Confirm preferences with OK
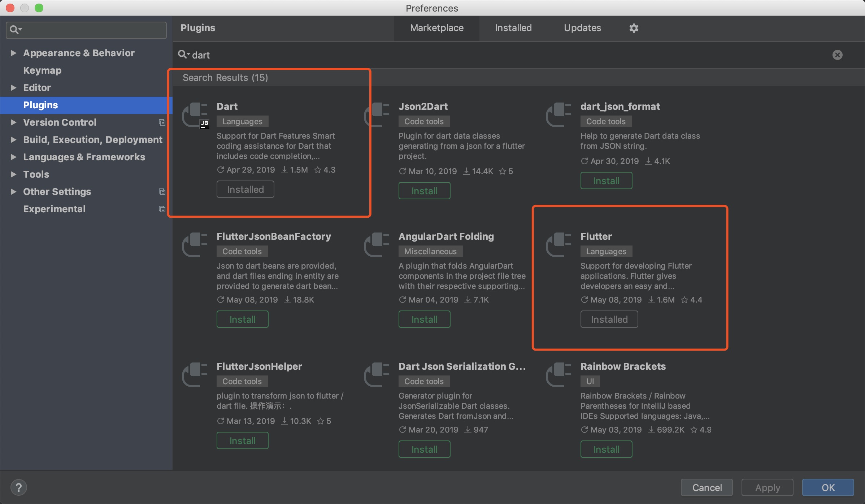This screenshot has width=865, height=504. (828, 487)
